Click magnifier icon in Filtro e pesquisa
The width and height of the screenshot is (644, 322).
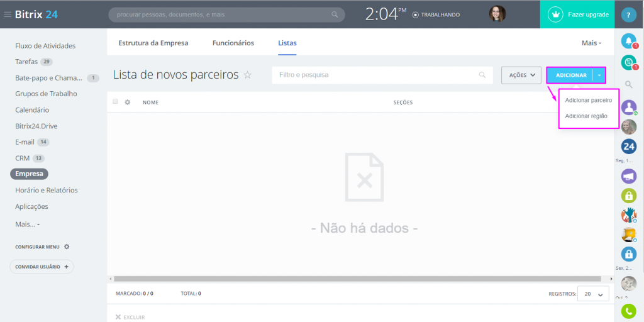[482, 75]
